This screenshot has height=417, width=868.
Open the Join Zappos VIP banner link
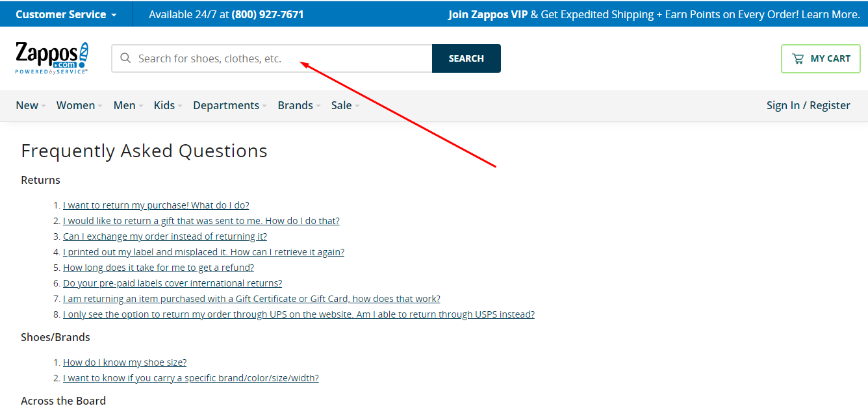(654, 14)
